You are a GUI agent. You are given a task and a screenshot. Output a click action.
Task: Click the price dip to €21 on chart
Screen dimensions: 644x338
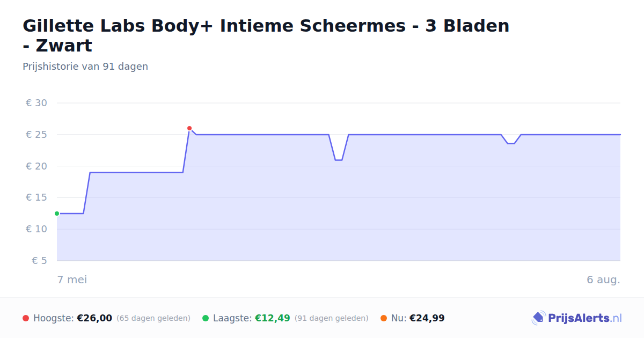pos(339,160)
